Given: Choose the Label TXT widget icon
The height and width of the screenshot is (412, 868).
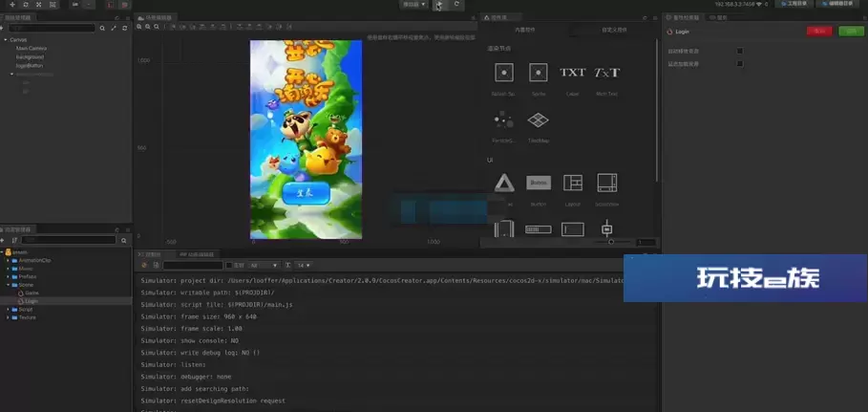Looking at the screenshot, I should tap(572, 73).
